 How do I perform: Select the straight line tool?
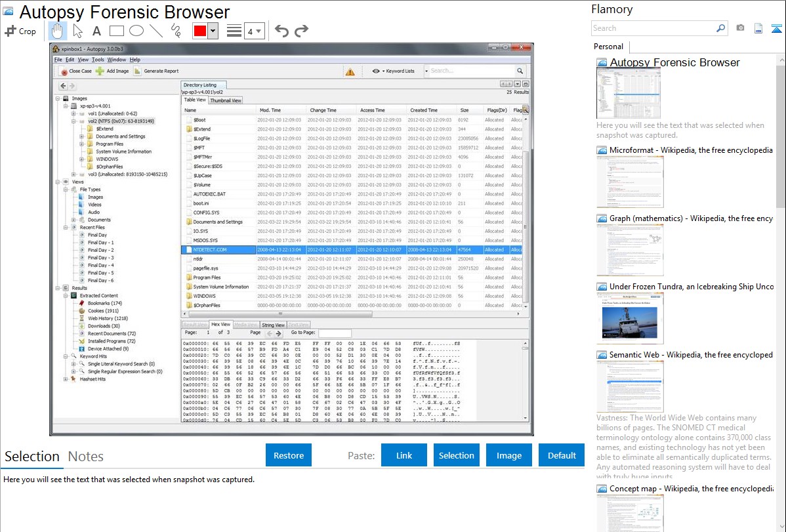156,31
